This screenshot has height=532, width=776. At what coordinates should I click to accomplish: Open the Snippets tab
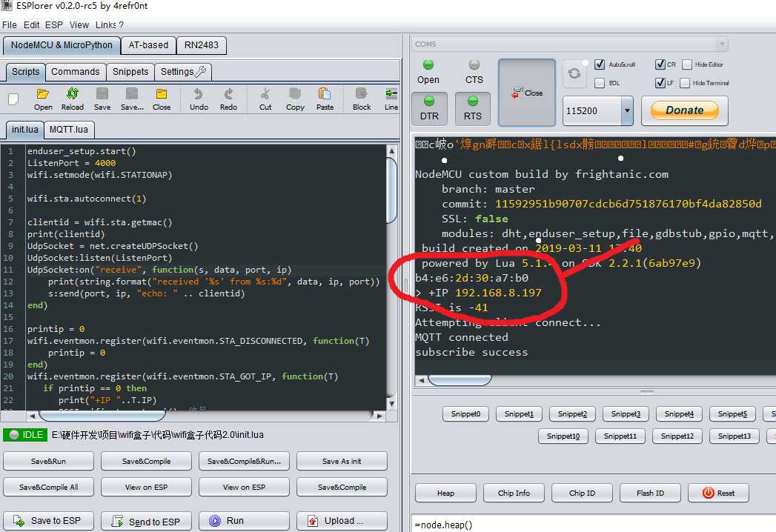(x=130, y=72)
